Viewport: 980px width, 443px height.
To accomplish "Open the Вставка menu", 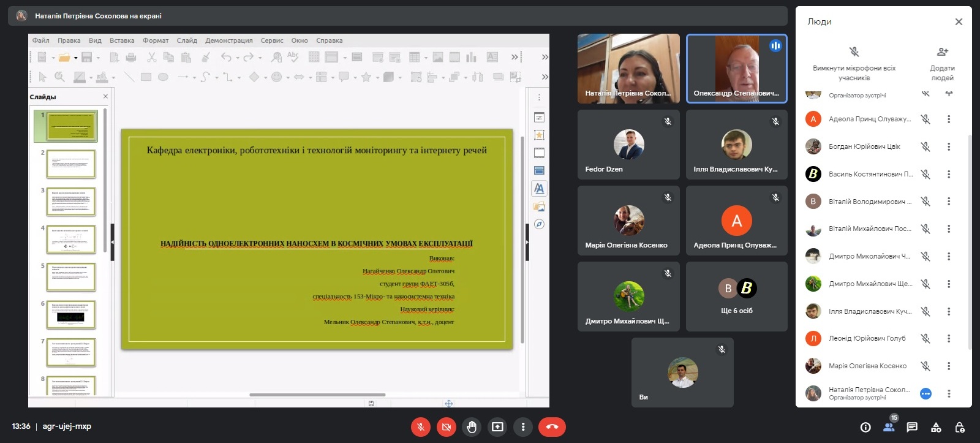I will [122, 40].
